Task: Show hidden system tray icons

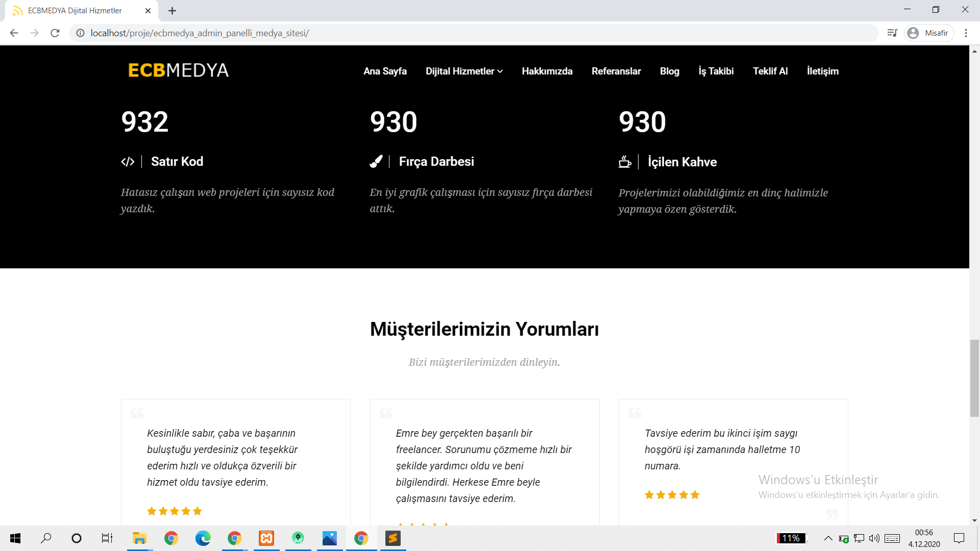Action: click(x=828, y=538)
